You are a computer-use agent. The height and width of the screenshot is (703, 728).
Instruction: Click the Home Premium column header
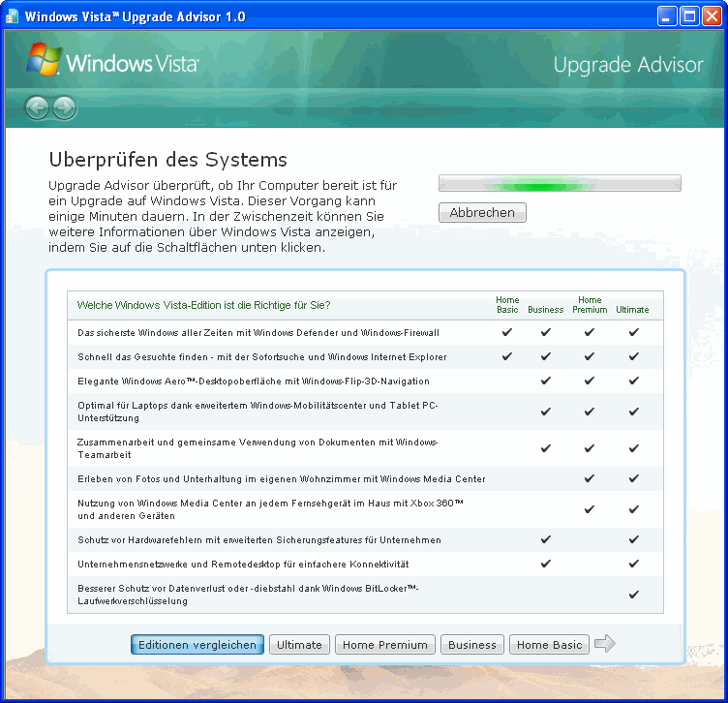click(x=590, y=305)
